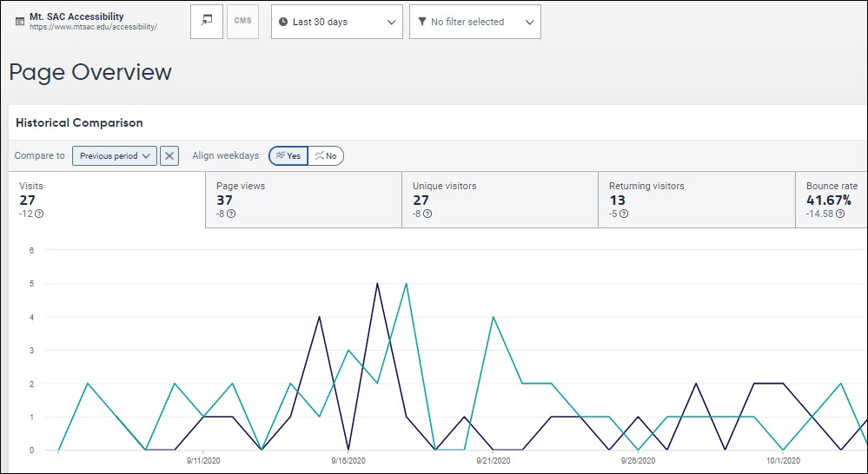Open the Last 30 days date range dropdown
The height and width of the screenshot is (474, 868).
(336, 22)
